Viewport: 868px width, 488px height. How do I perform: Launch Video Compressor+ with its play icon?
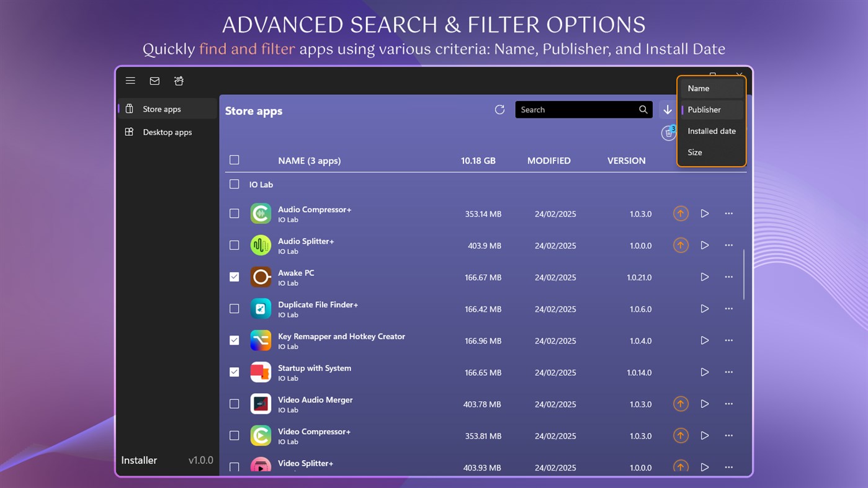tap(705, 435)
